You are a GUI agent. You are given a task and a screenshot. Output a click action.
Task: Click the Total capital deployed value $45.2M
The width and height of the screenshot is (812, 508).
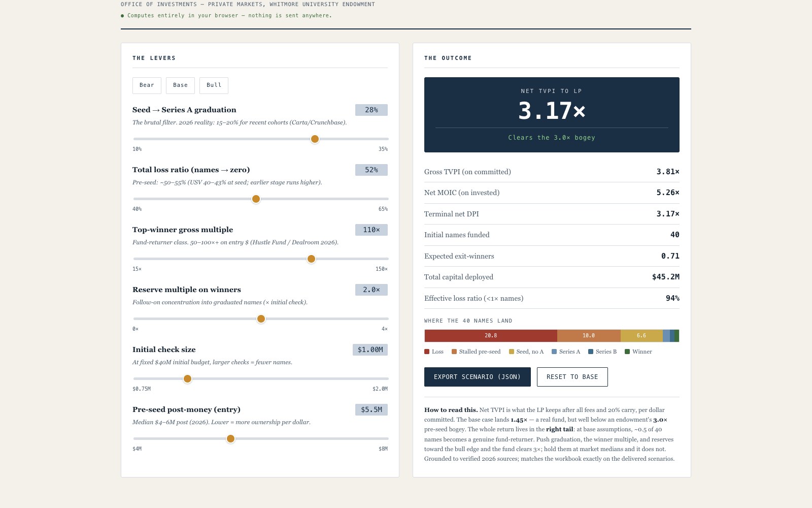(666, 277)
